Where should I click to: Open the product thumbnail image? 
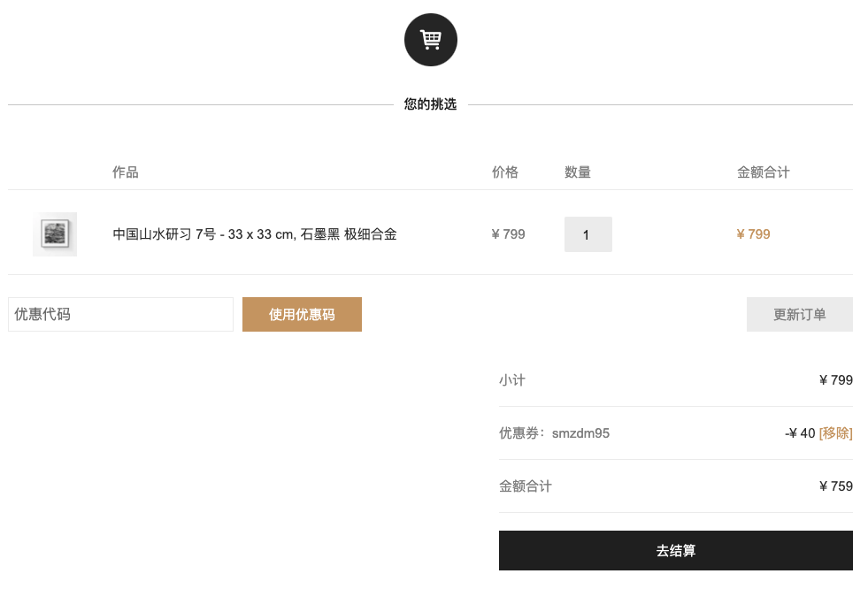[55, 234]
